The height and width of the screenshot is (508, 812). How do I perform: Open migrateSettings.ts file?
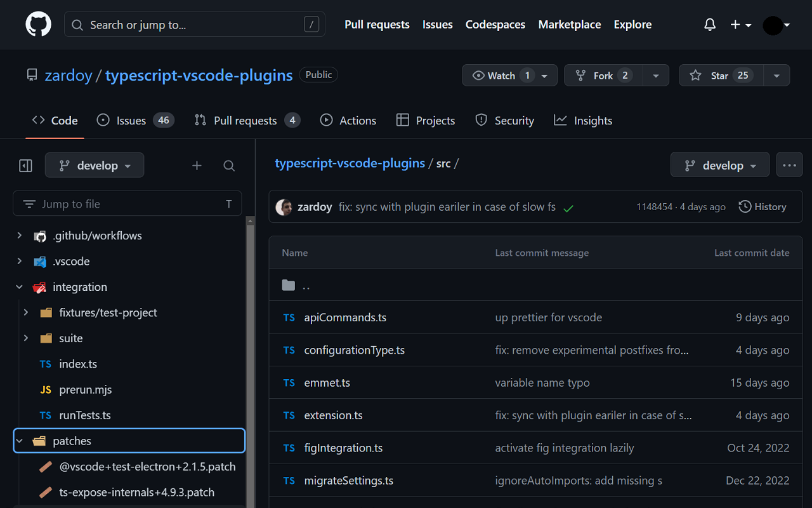coord(349,481)
